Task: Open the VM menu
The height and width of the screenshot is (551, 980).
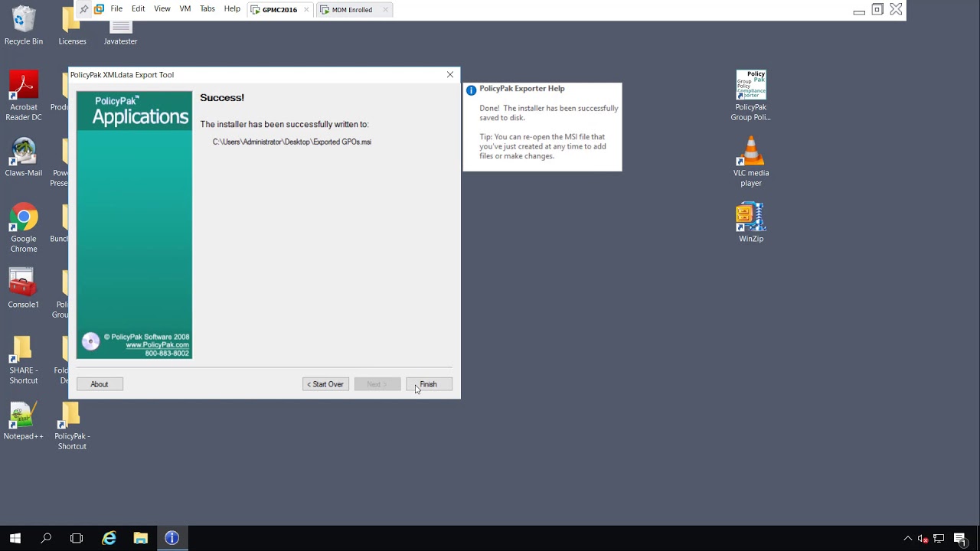Action: 185,9
